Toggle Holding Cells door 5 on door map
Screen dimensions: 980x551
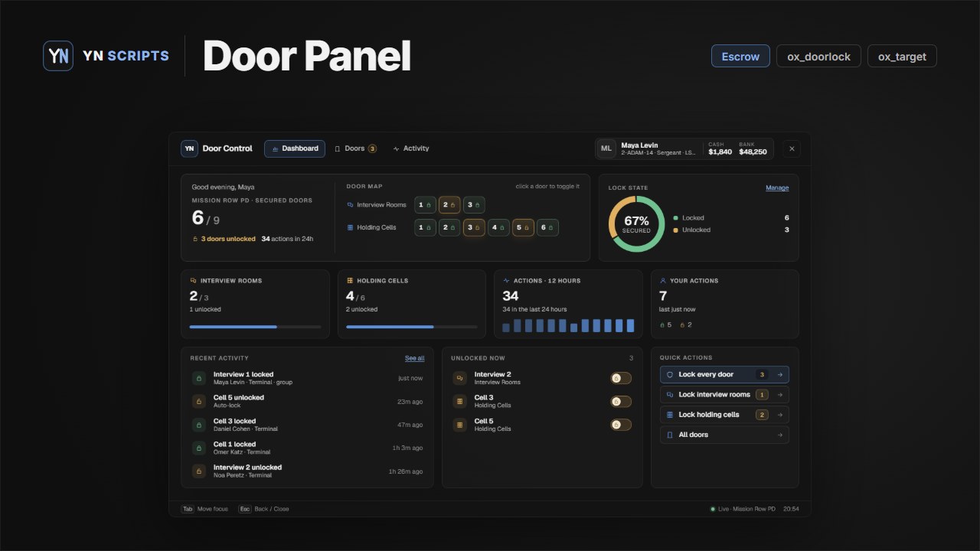(523, 227)
